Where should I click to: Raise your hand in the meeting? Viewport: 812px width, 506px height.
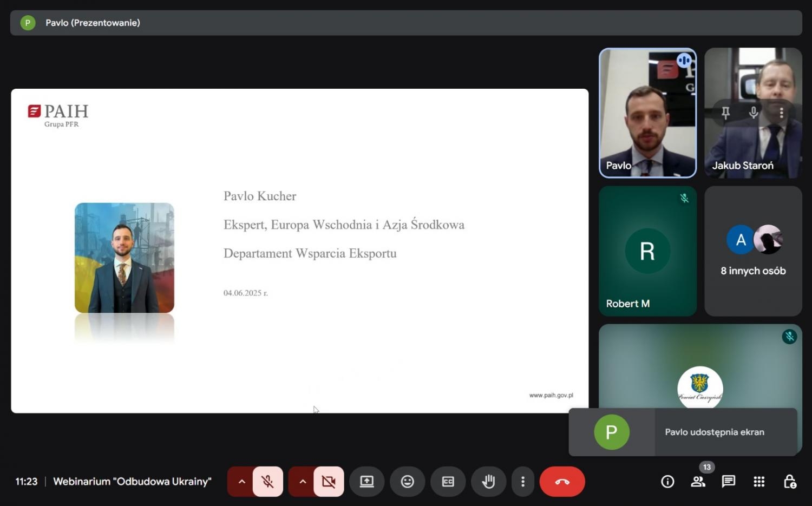click(488, 481)
